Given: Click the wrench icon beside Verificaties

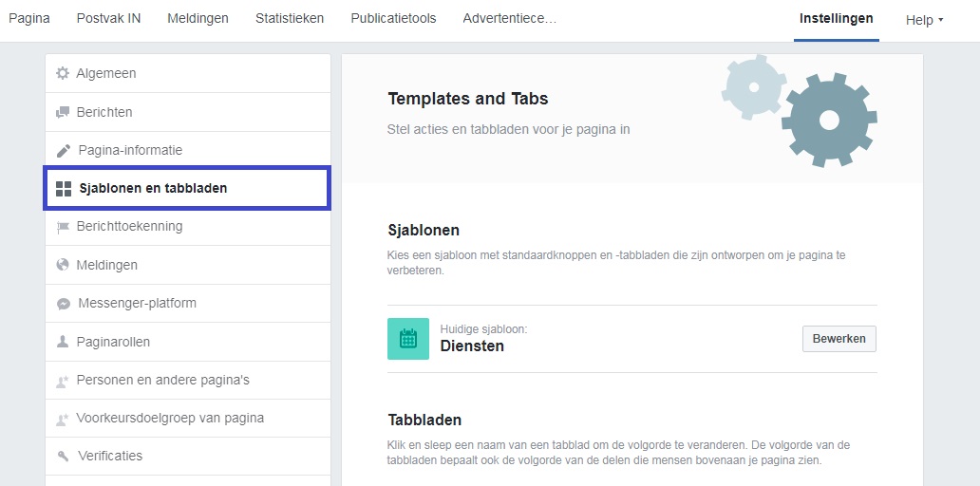Looking at the screenshot, I should [x=63, y=456].
